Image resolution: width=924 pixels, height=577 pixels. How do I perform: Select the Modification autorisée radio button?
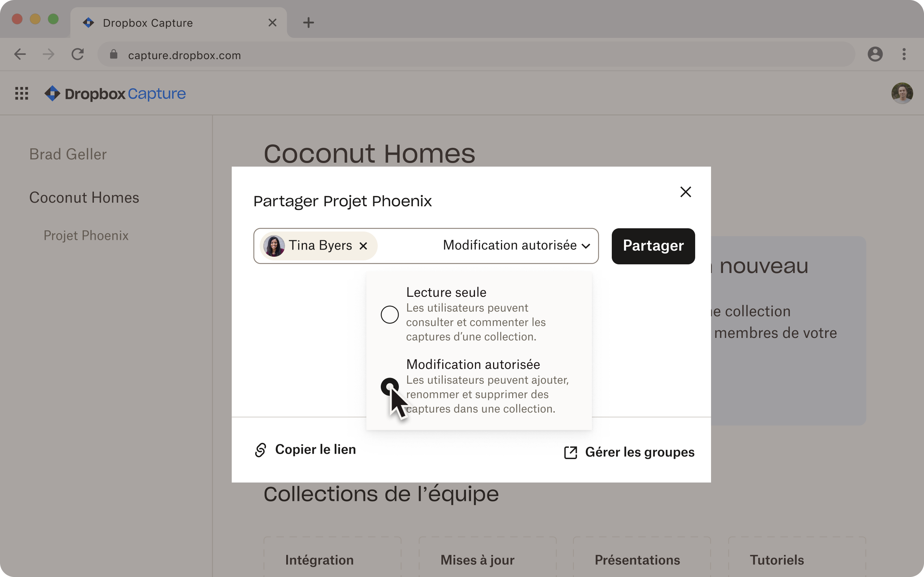pyautogui.click(x=389, y=386)
